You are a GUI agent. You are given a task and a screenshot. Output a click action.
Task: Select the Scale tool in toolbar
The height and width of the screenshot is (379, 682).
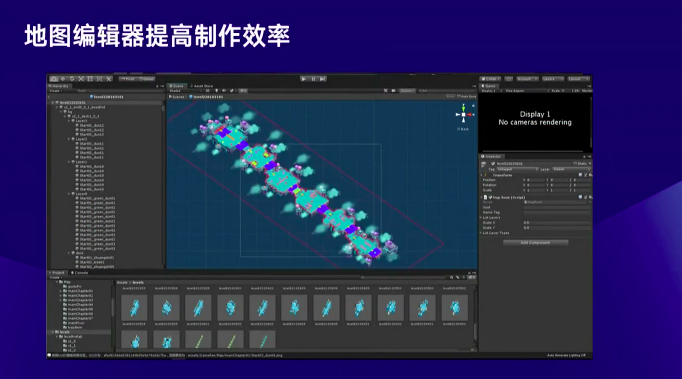pyautogui.click(x=81, y=79)
